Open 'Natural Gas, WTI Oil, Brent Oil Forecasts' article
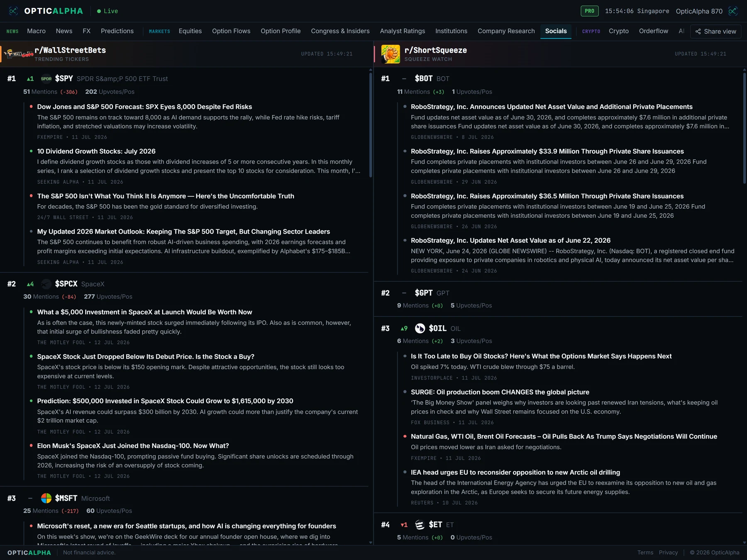The image size is (747, 560). point(564,436)
